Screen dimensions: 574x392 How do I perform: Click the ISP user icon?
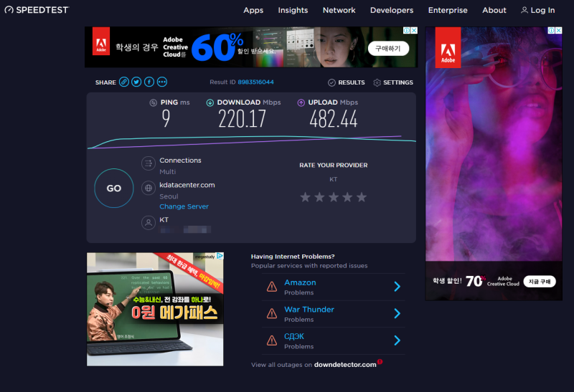[149, 223]
